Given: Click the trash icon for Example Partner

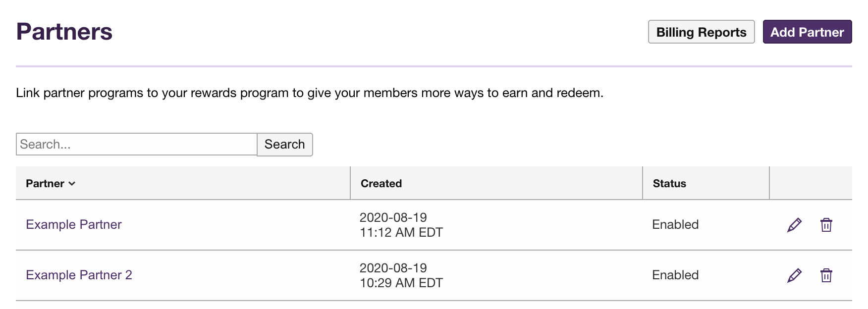Looking at the screenshot, I should point(826,225).
